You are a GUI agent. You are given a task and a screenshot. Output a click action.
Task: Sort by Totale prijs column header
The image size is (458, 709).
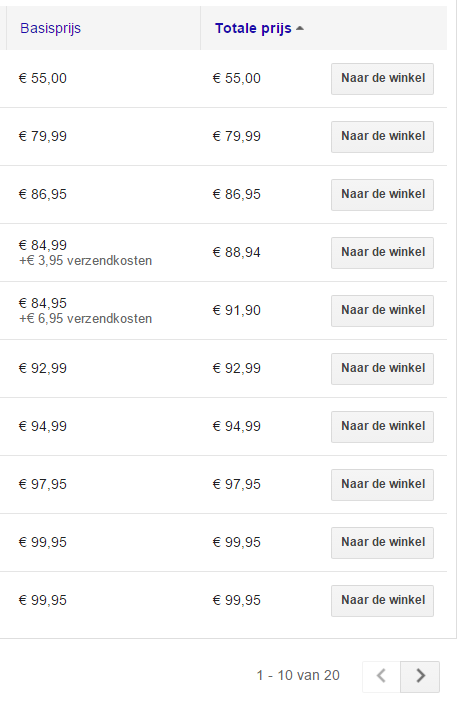tap(253, 28)
